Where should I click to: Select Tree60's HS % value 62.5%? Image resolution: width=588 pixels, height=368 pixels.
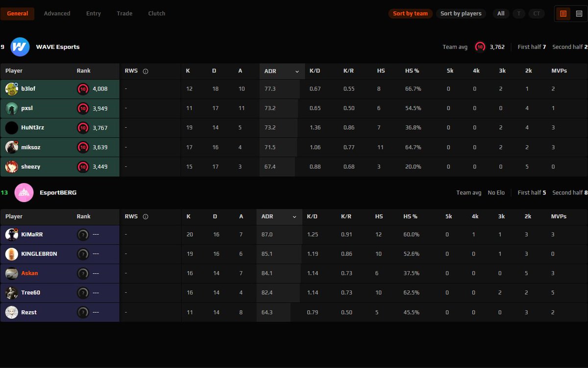coord(412,293)
